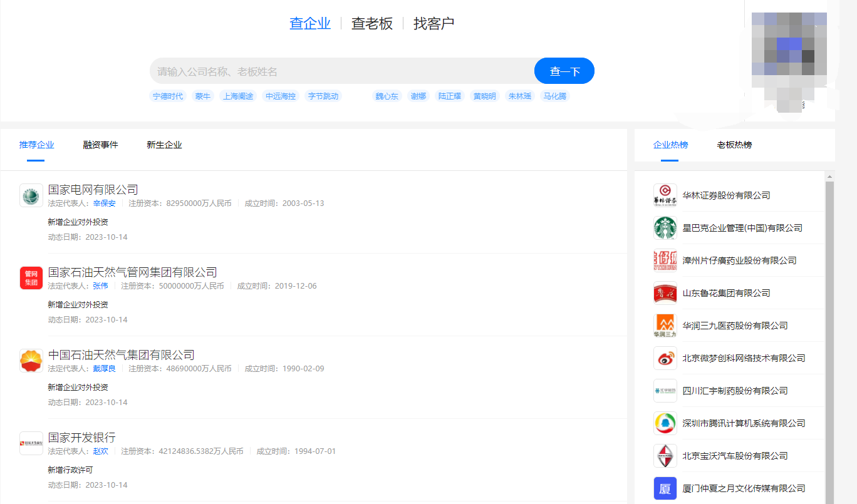Click the Tencent QQ logo icon

(665, 423)
